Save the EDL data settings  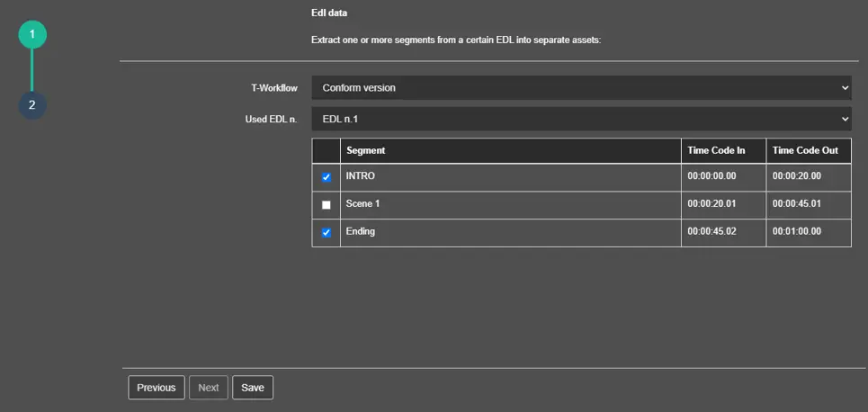(253, 388)
